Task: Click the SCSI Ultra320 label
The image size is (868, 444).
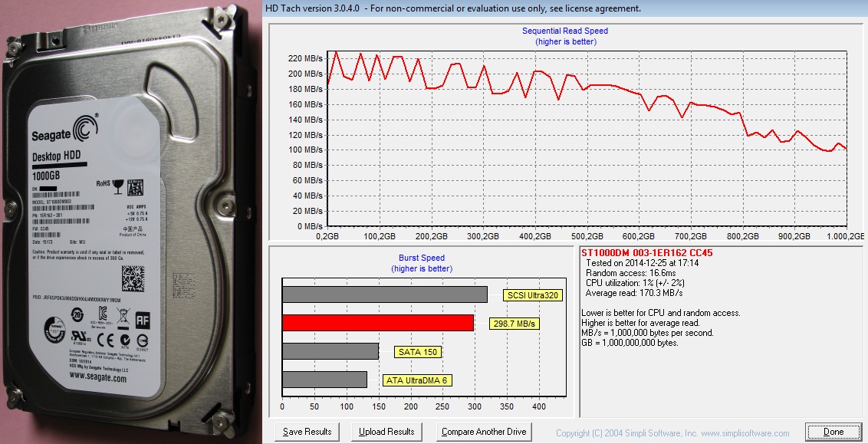Action: pyautogui.click(x=533, y=295)
